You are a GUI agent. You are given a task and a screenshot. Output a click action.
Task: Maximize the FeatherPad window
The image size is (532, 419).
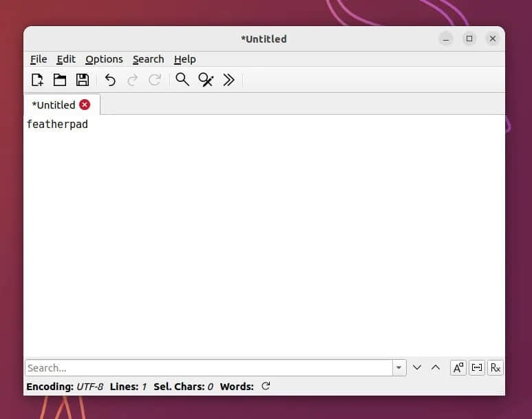coord(469,39)
